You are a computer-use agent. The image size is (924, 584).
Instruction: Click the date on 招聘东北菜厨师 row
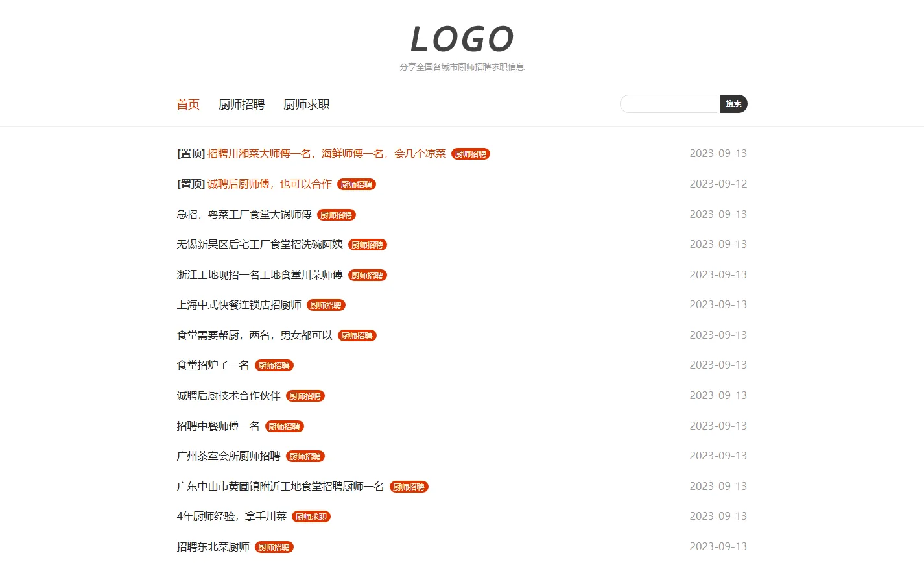[x=718, y=547]
